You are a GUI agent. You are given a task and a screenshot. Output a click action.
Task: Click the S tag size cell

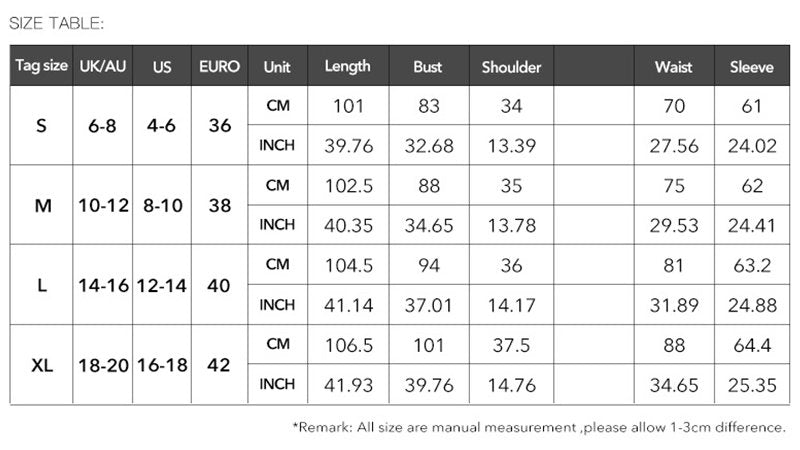41,126
